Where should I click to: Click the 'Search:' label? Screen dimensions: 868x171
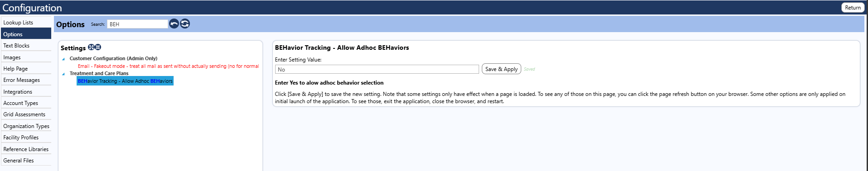(97, 24)
